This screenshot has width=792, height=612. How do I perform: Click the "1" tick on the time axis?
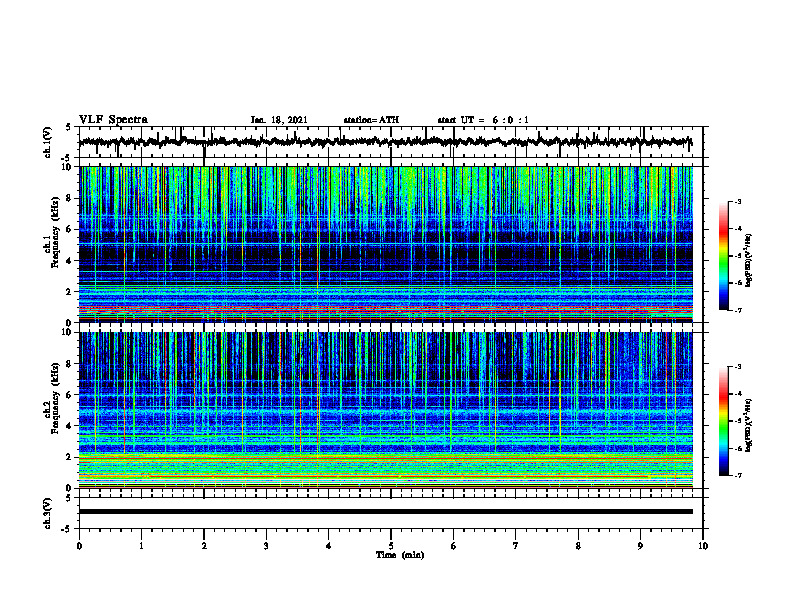(141, 546)
